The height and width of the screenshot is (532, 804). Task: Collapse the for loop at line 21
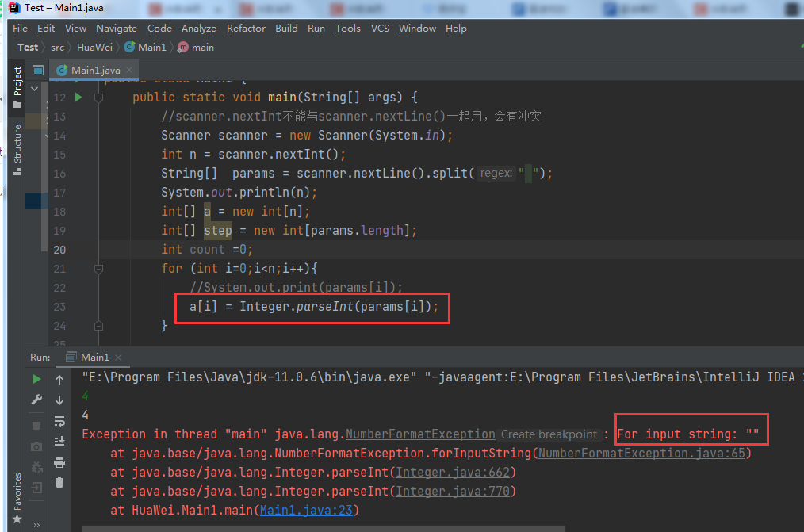pos(98,269)
